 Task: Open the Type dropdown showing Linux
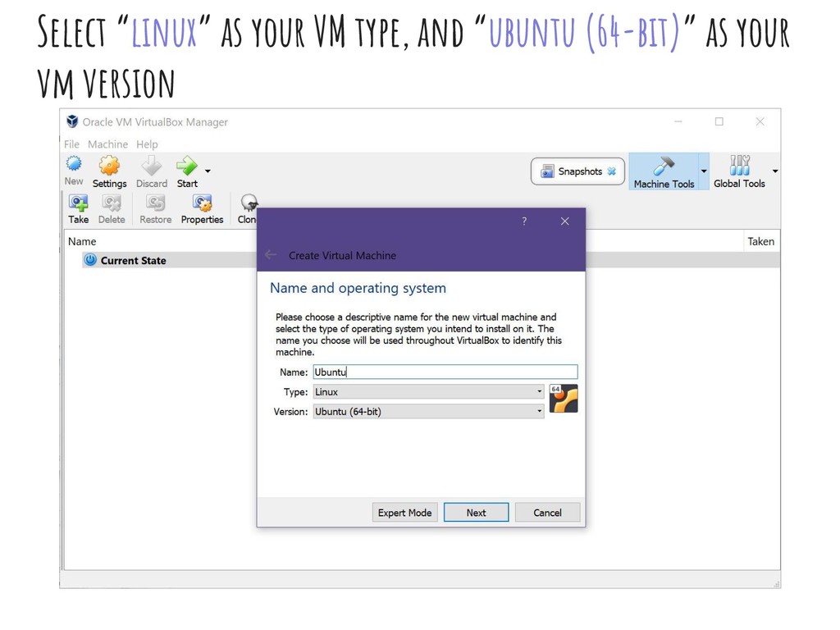coord(428,391)
